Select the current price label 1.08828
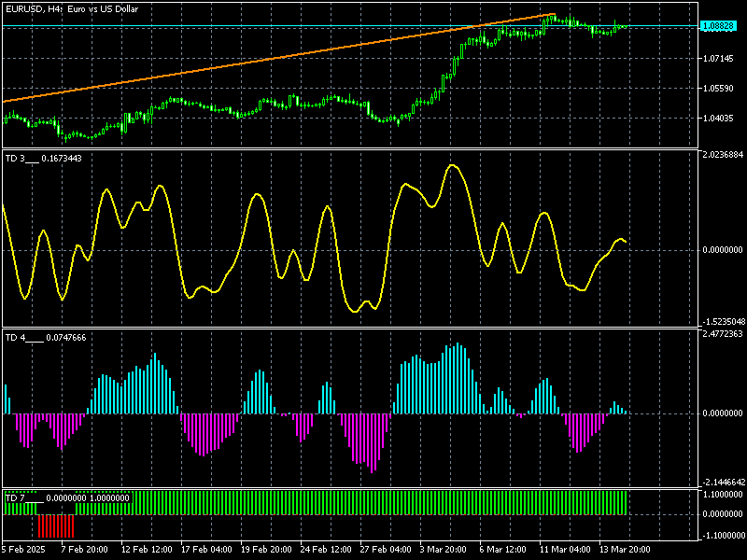 pos(718,26)
